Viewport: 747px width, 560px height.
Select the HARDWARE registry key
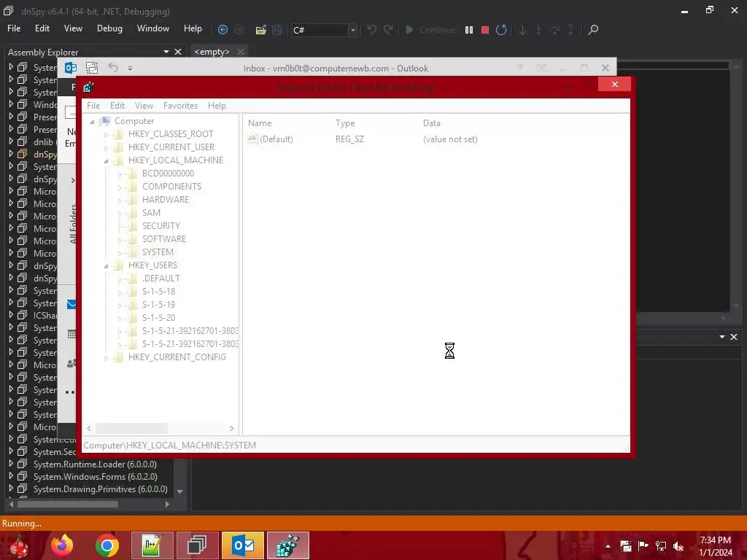[x=166, y=200]
